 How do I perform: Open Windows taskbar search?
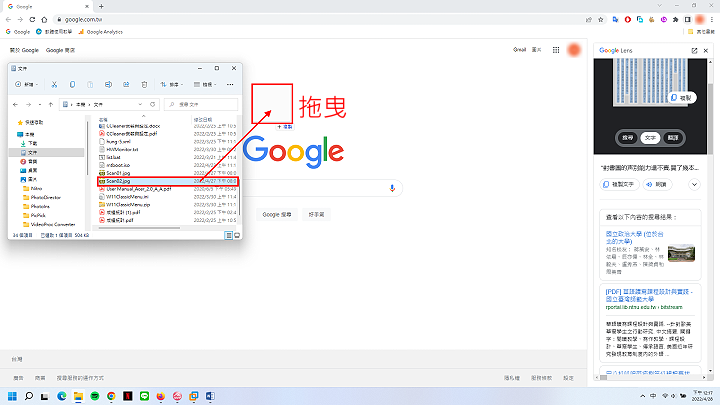tap(28, 396)
